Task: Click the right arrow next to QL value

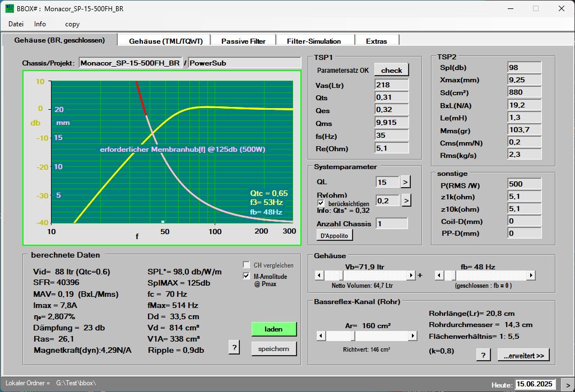Action: pos(406,181)
